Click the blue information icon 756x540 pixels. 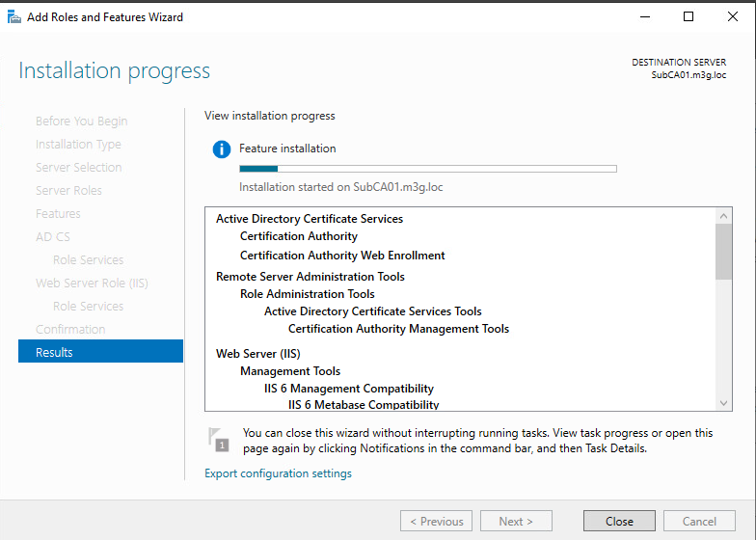[222, 149]
